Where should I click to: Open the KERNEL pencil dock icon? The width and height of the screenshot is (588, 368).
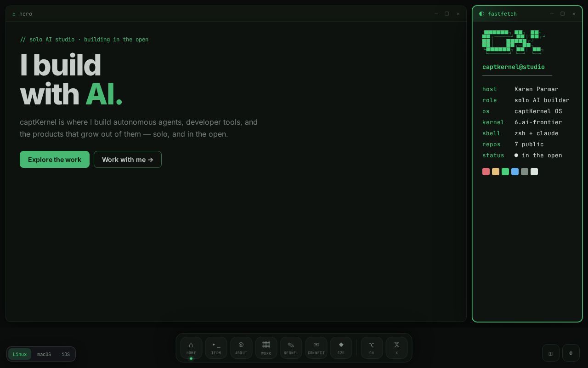(x=291, y=348)
